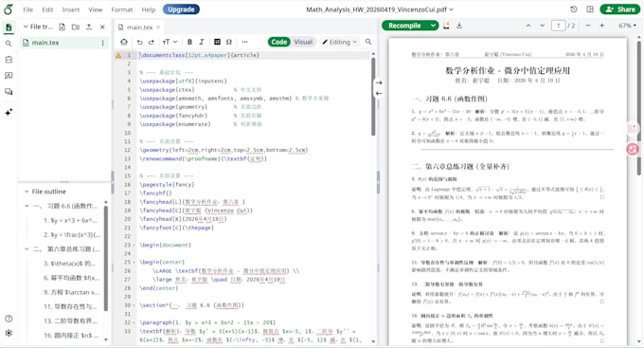Click the Recompile button
This screenshot has width=644, height=348.
(405, 26)
